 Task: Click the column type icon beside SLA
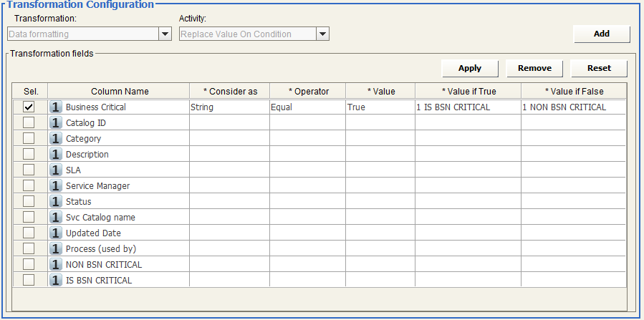56,170
